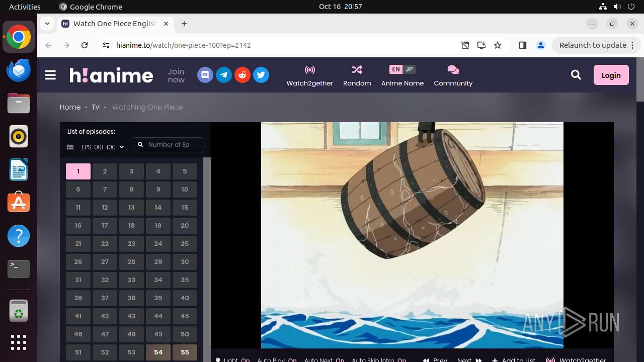Click the hianime logo
644x362 pixels.
pos(111,75)
